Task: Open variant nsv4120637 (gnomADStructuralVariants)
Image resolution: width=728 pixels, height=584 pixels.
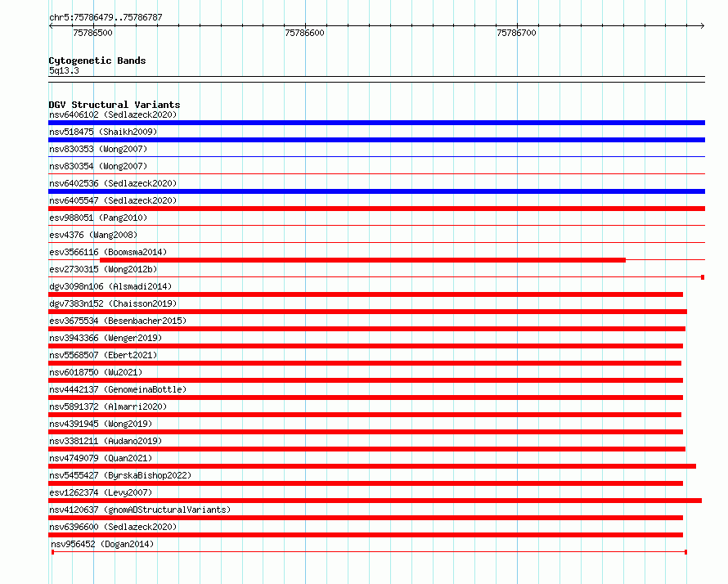Action: click(x=140, y=510)
